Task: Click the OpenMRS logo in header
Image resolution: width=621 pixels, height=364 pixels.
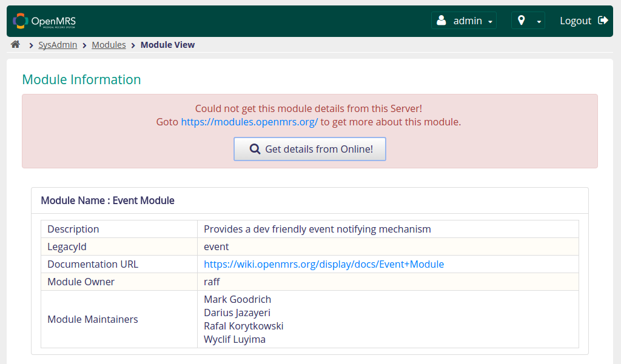Action: pyautogui.click(x=44, y=21)
